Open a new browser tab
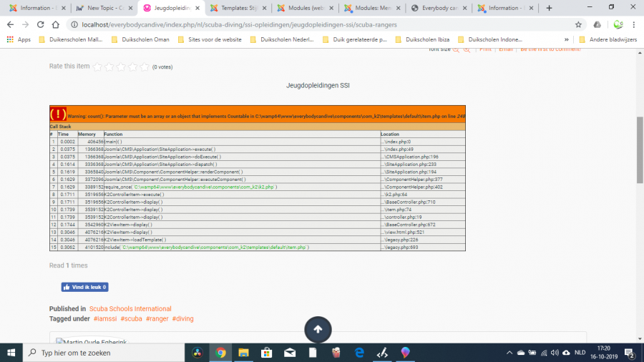The height and width of the screenshot is (362, 644). tap(549, 8)
